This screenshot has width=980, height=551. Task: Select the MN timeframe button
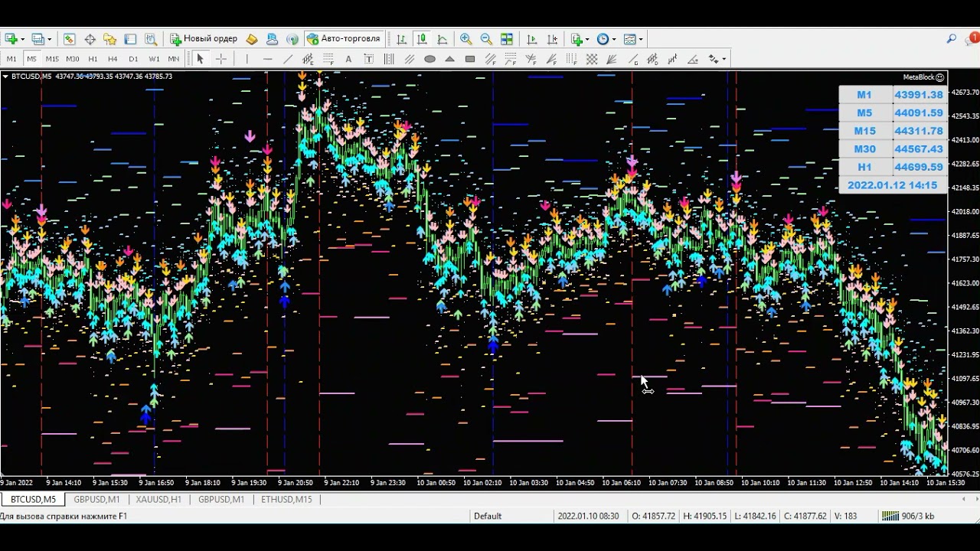pyautogui.click(x=174, y=59)
